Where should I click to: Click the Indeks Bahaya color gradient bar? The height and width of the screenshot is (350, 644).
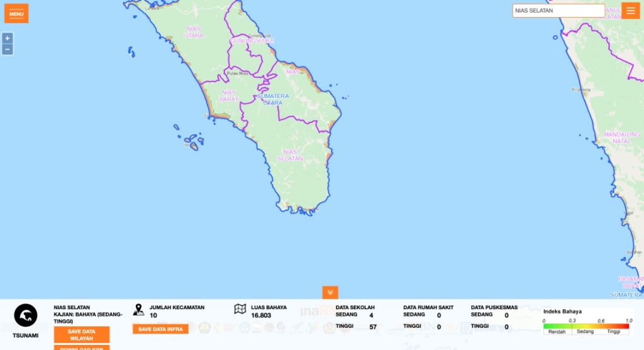coord(586,326)
